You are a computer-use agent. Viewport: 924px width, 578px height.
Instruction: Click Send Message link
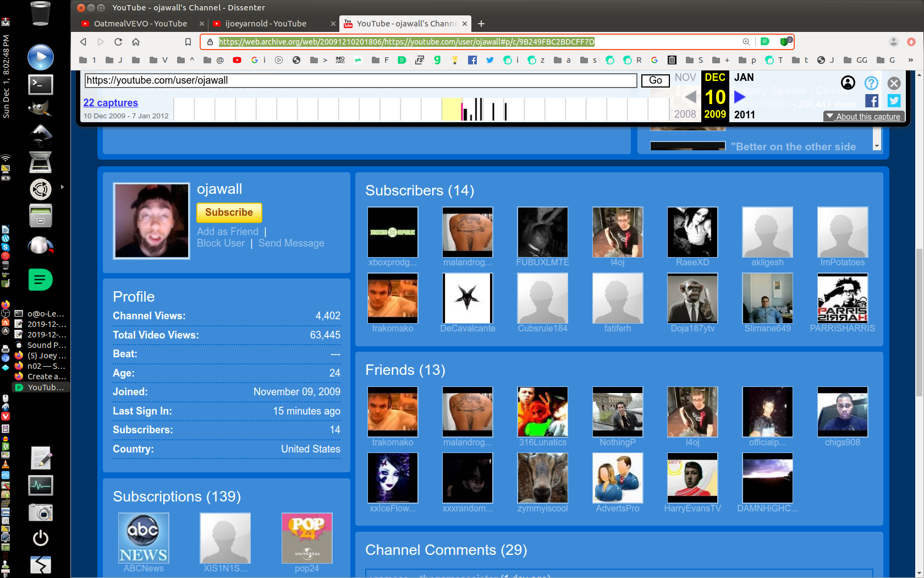[291, 243]
